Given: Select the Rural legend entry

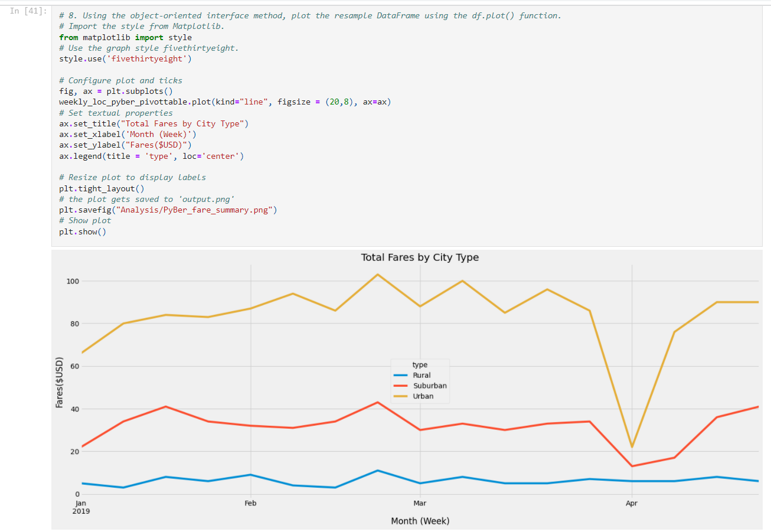Looking at the screenshot, I should tap(423, 375).
